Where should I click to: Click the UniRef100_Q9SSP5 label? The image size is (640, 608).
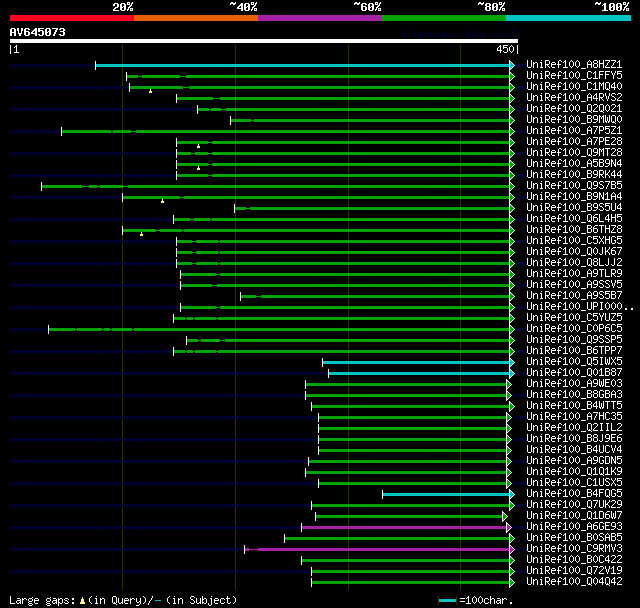574,340
